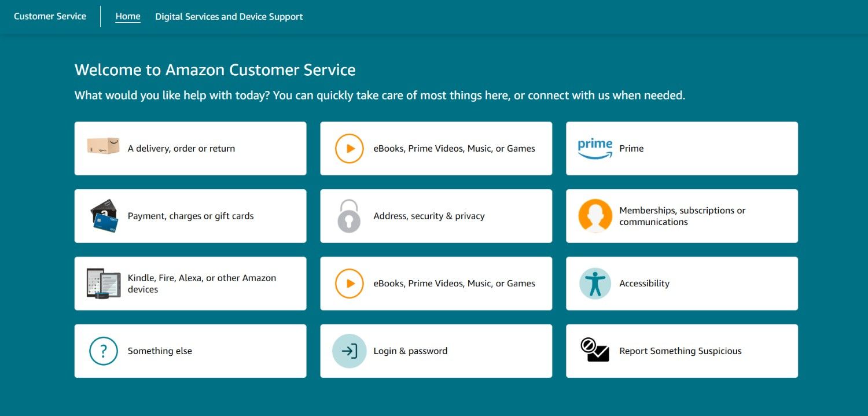Viewport: 868px width, 416px height.
Task: Click the orange person profile icon
Action: 595,216
